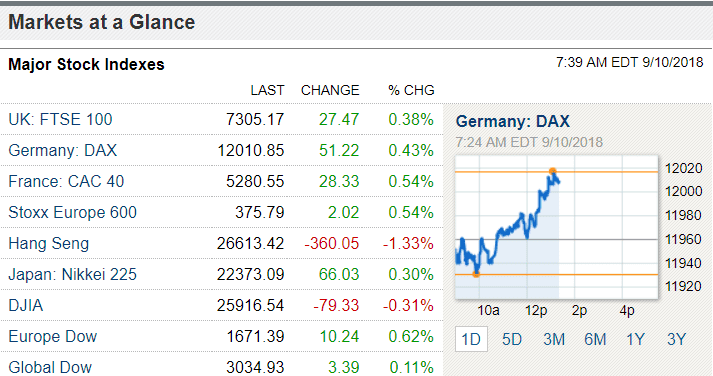The width and height of the screenshot is (713, 376).
Task: Click the orange high-point marker on chart
Action: click(552, 171)
